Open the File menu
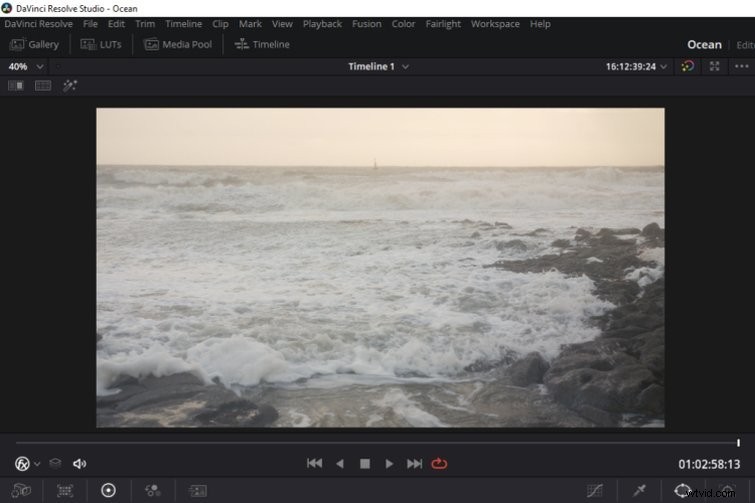The height and width of the screenshot is (503, 755). 90,24
